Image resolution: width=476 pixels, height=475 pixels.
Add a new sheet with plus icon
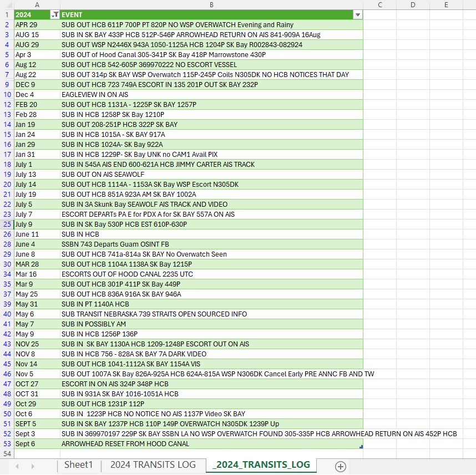tap(341, 466)
